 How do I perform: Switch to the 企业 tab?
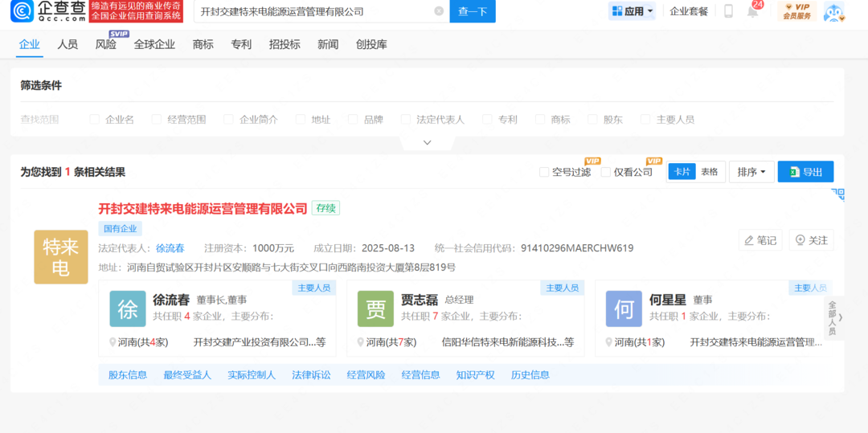(30, 45)
